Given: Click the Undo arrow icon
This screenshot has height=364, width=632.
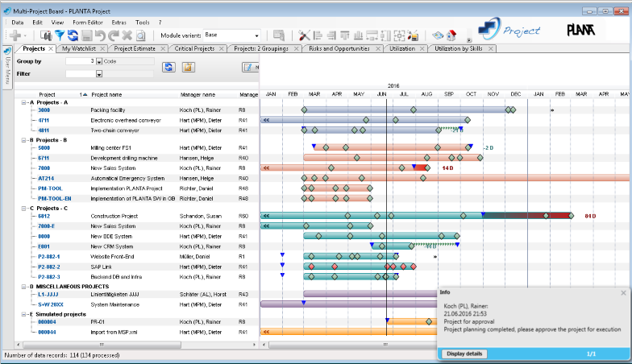Looking at the screenshot, I should point(100,35).
